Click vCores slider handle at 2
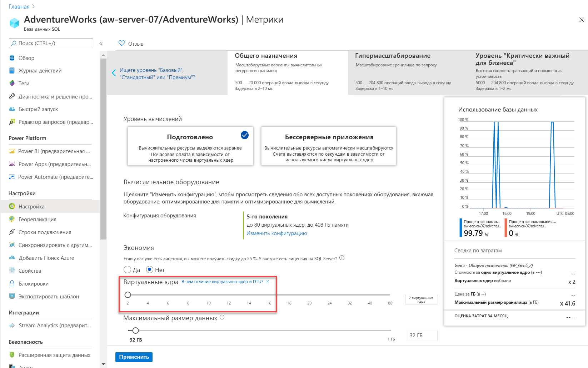 (128, 294)
